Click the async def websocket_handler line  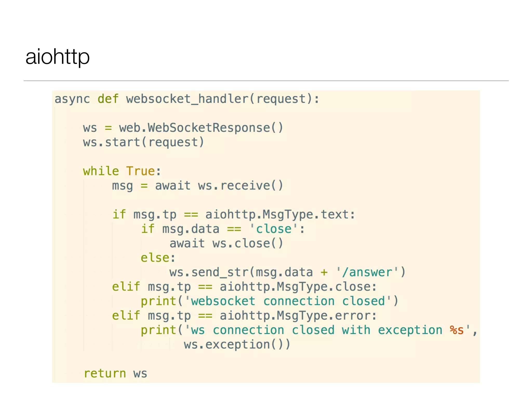[x=187, y=99]
